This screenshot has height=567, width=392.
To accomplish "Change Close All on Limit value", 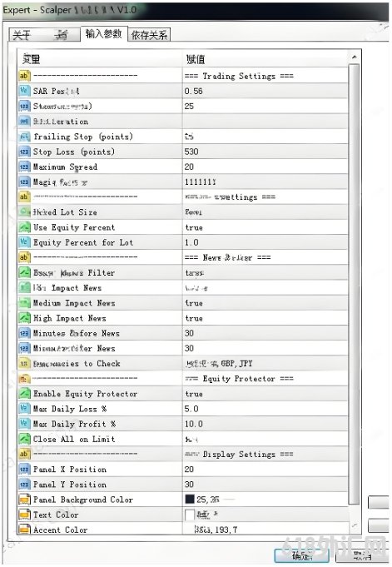I will pyautogui.click(x=265, y=439).
